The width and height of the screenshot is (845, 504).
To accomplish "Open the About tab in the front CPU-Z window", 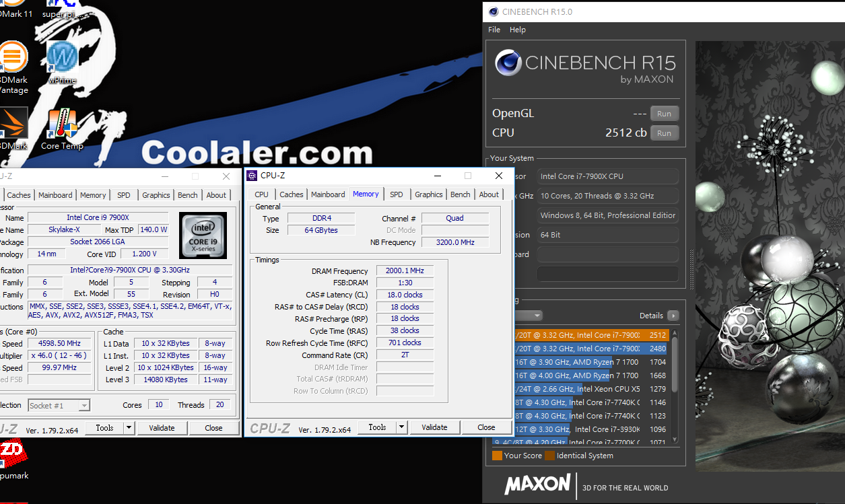I will click(x=489, y=194).
